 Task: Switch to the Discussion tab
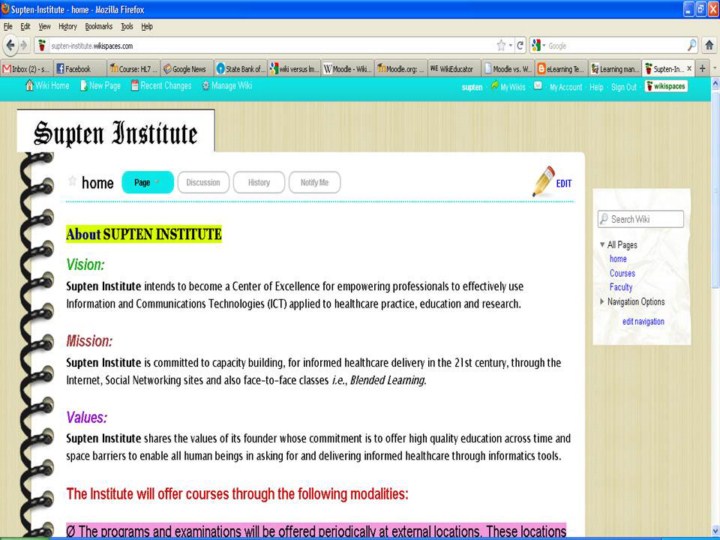[203, 182]
